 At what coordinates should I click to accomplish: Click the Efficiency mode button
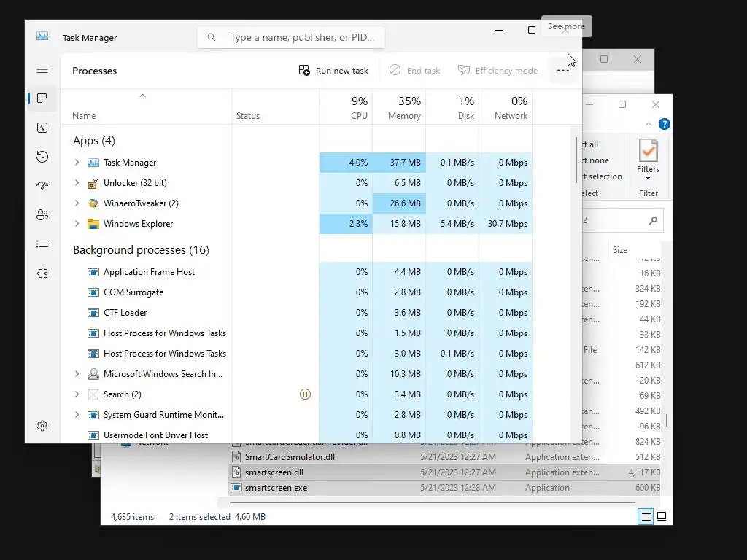498,71
